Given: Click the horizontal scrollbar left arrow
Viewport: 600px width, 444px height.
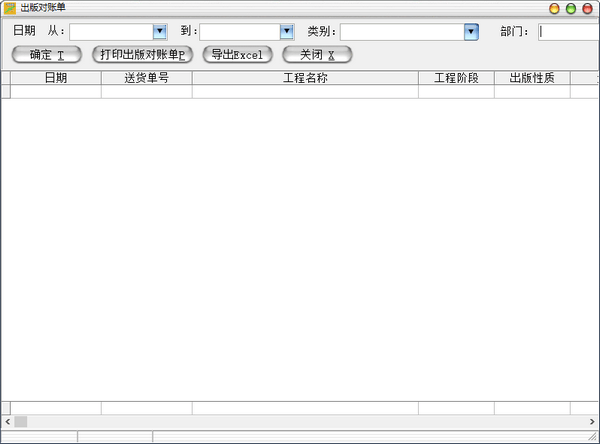Looking at the screenshot, I should tap(6, 421).
